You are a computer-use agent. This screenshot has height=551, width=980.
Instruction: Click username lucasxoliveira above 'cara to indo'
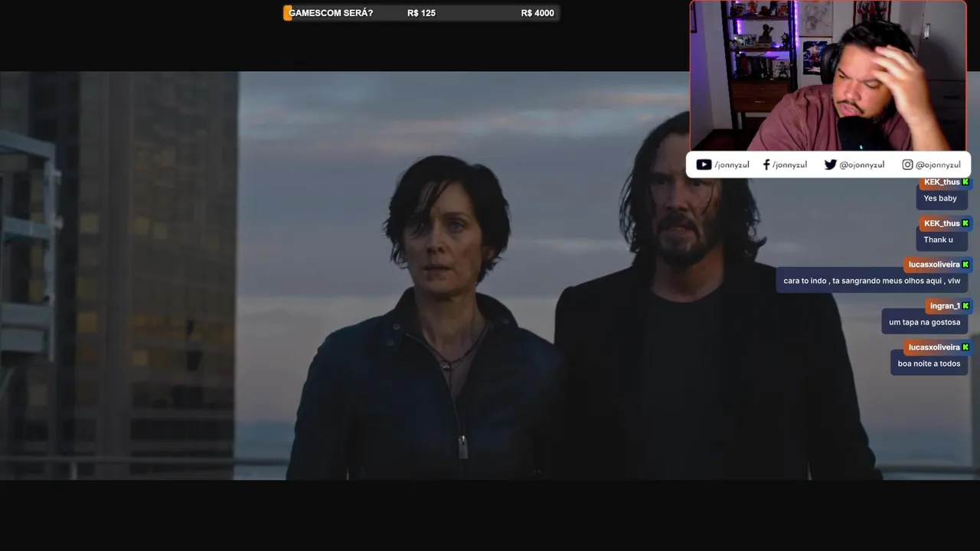tap(934, 265)
